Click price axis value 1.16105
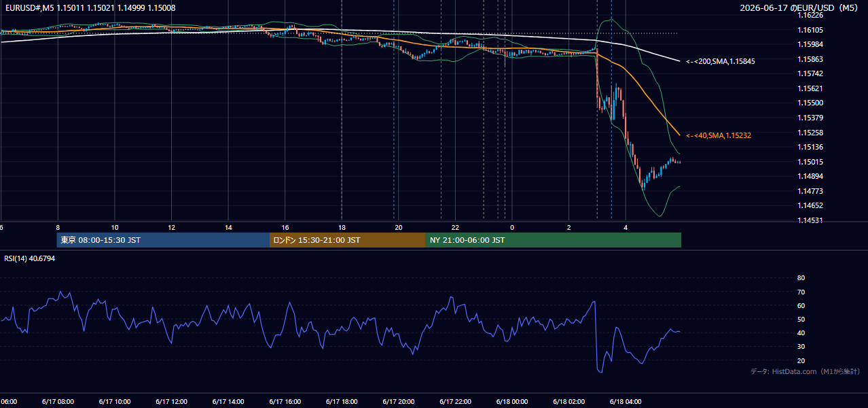Screen dimensions: 868x408 tap(810, 30)
